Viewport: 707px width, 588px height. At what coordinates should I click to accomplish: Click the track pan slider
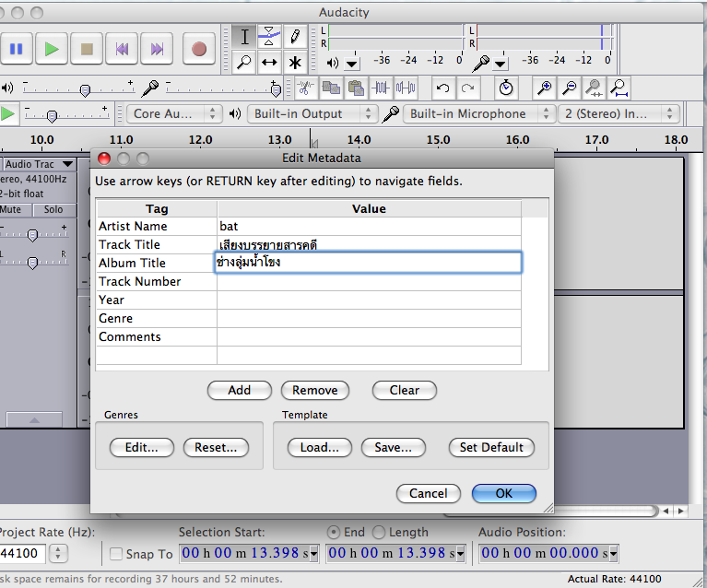(34, 262)
